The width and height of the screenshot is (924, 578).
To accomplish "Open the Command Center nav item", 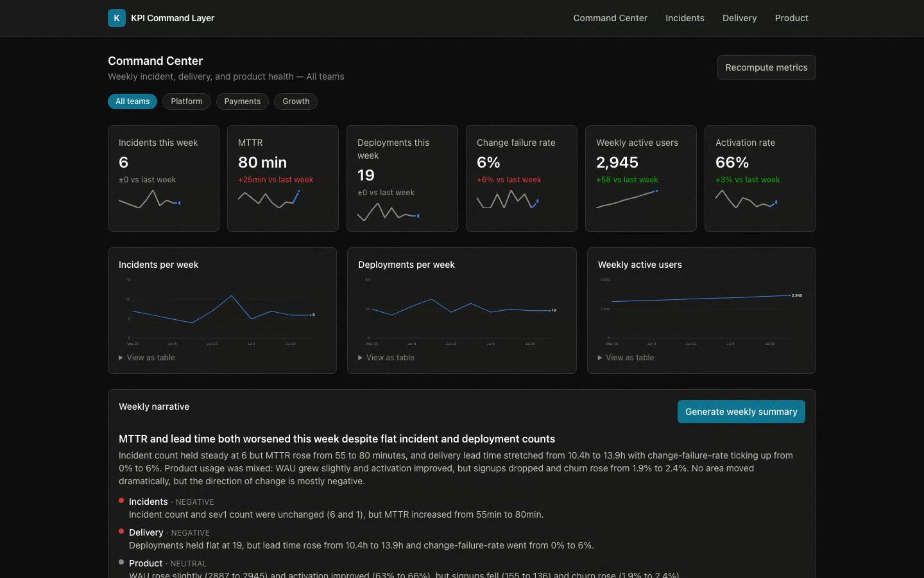I will point(610,18).
